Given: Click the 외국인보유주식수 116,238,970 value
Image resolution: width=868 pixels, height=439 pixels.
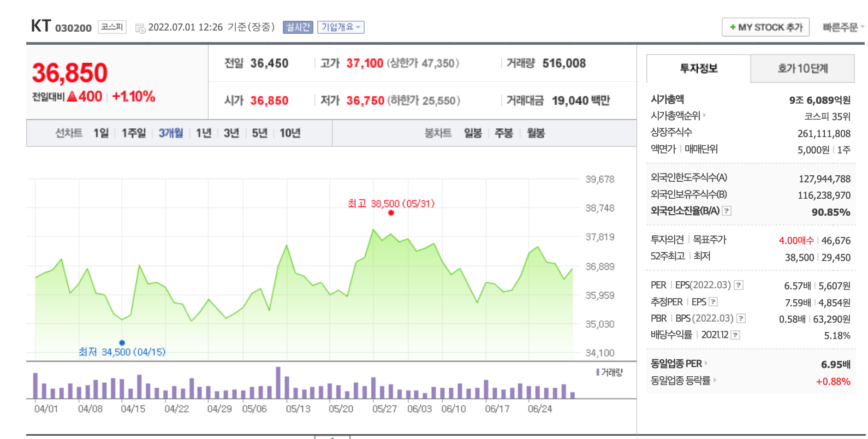Looking at the screenshot, I should [x=824, y=195].
